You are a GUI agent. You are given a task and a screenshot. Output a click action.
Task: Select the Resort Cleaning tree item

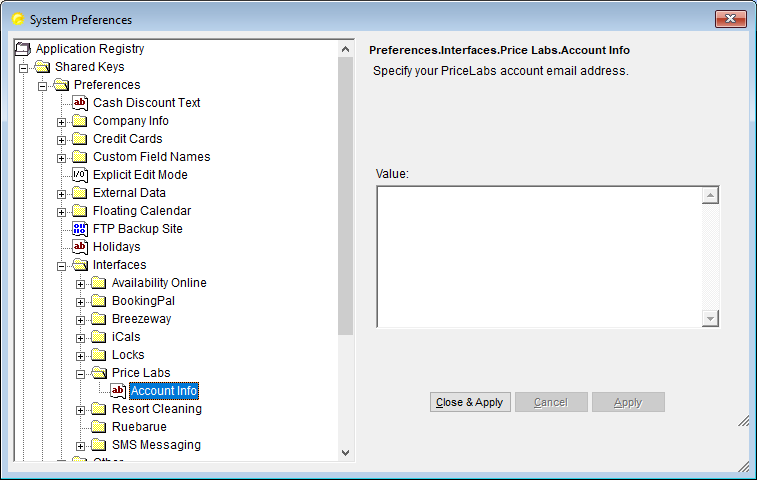156,409
